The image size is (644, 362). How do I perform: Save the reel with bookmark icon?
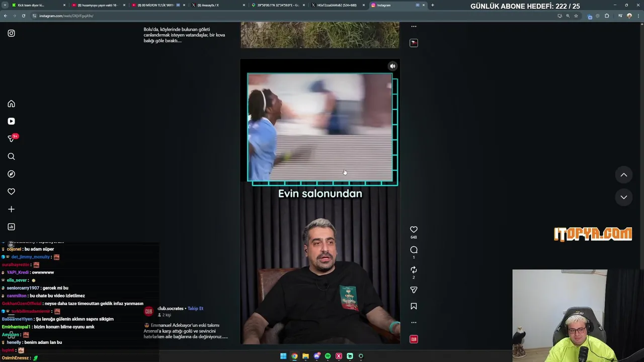[x=414, y=306]
